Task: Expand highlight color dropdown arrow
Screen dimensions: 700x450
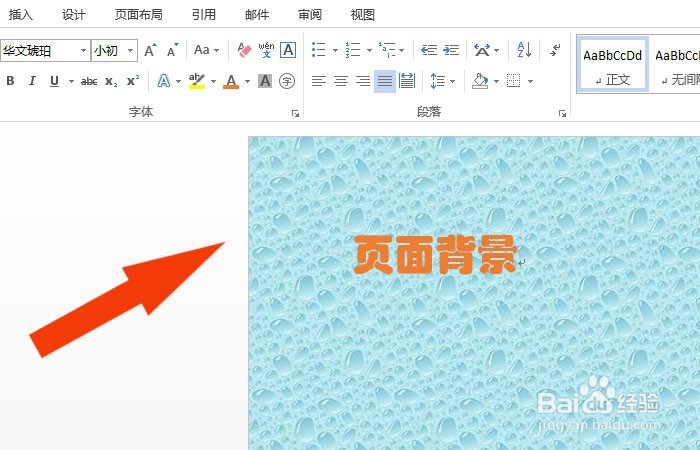Action: [213, 81]
